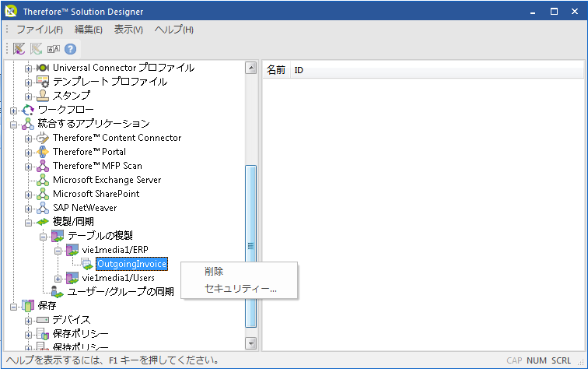Click the 保存 storage icon
Viewport: 588px width, 369px height.
click(28, 306)
